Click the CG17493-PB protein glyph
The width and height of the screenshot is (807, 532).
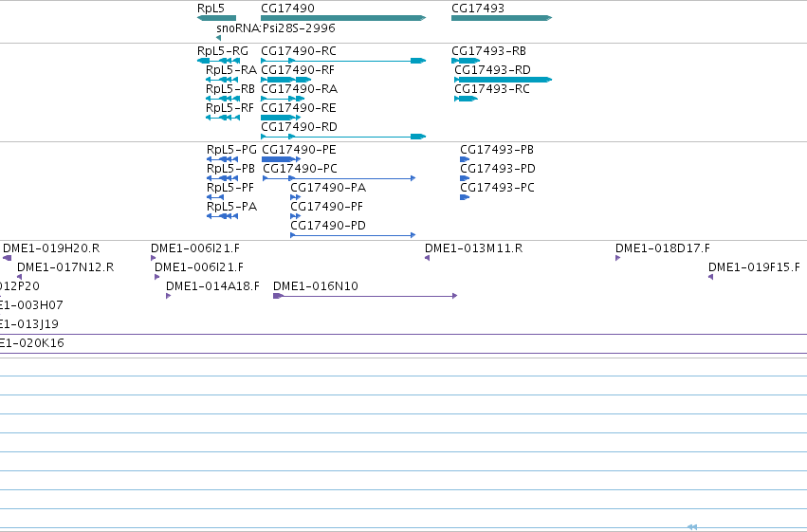click(x=465, y=159)
